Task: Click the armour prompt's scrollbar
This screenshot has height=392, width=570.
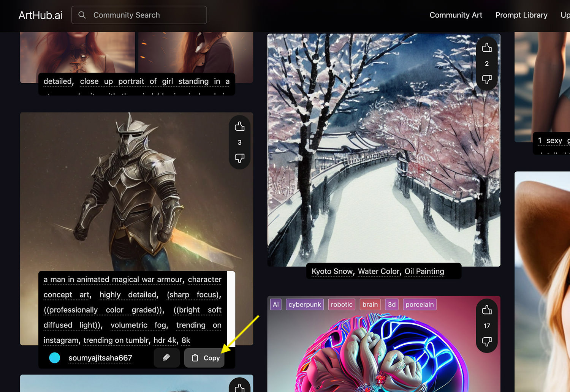Action: pyautogui.click(x=231, y=308)
